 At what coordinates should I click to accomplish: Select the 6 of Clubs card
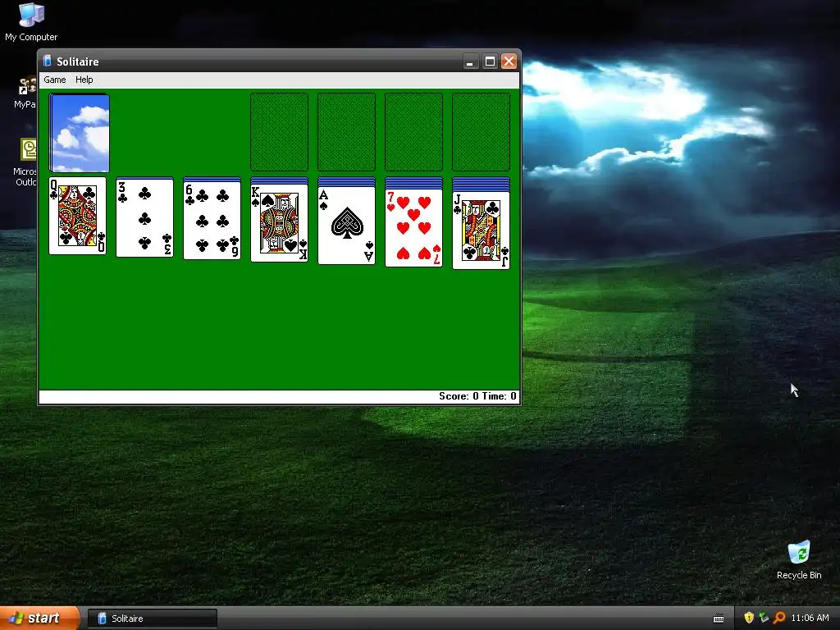click(212, 221)
